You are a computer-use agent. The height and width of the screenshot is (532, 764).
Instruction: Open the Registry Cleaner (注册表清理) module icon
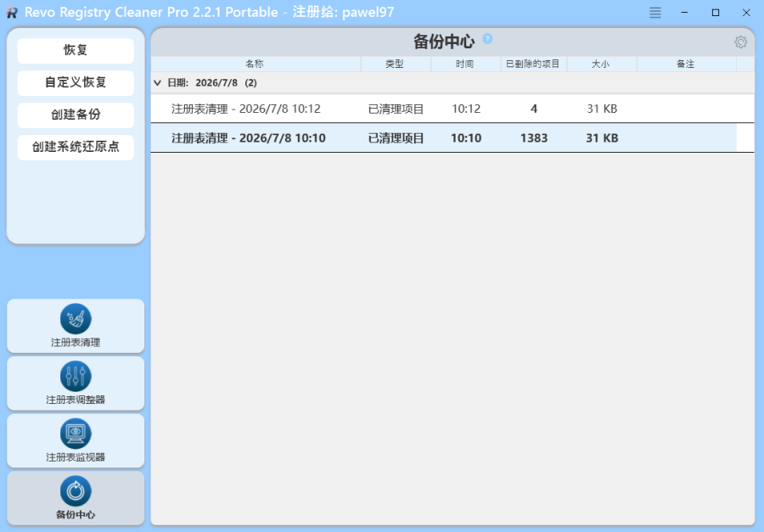point(76,319)
